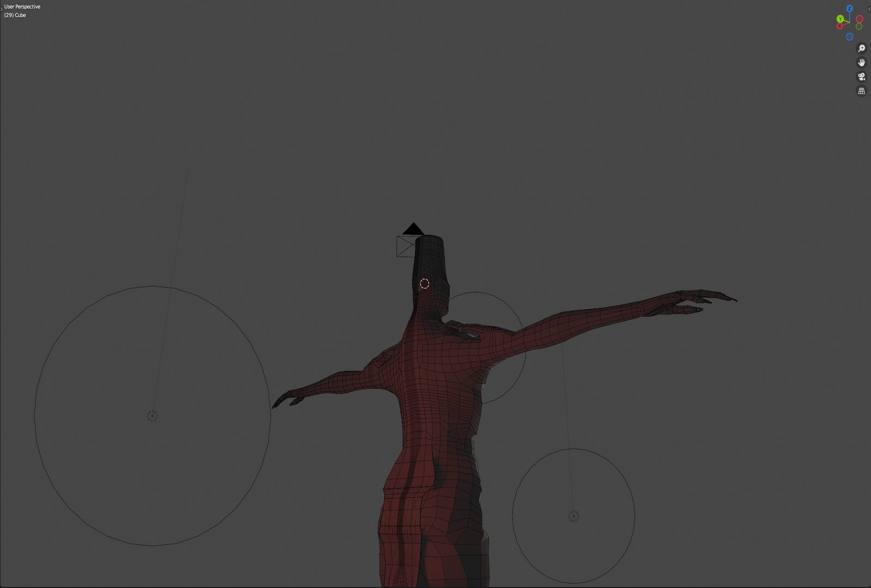Click the blue Z axis gizmo handle
871x588 pixels.
(x=849, y=9)
